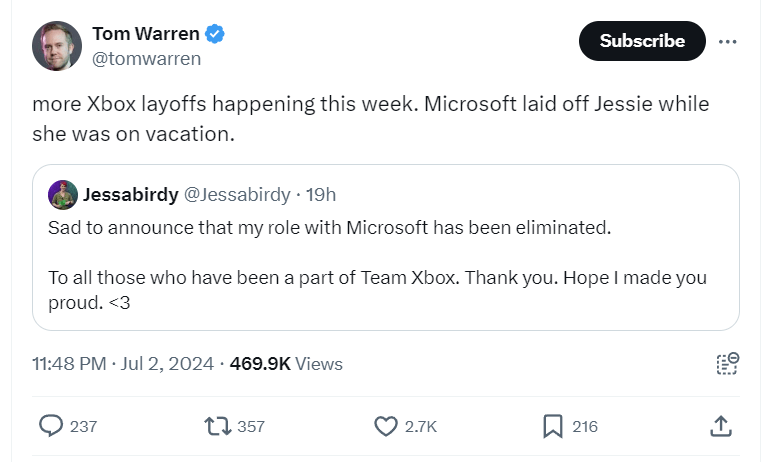
Task: Open Tom Warren's profile picture
Action: [57, 46]
